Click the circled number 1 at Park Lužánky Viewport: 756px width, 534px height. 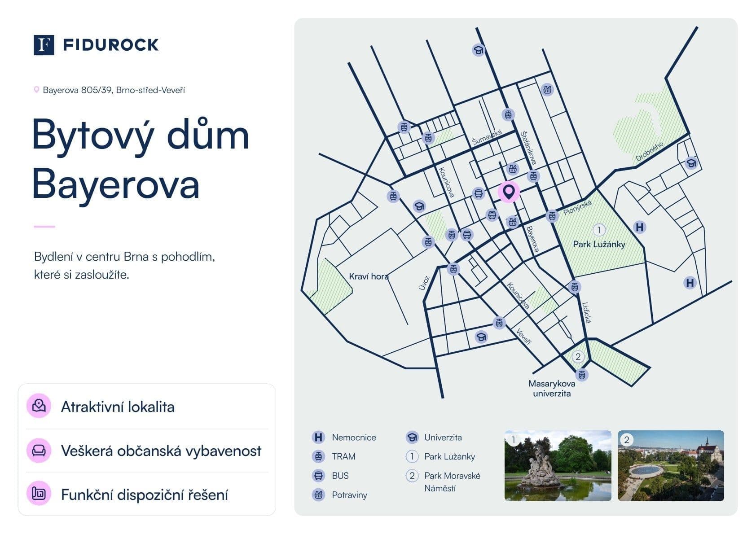click(x=600, y=229)
